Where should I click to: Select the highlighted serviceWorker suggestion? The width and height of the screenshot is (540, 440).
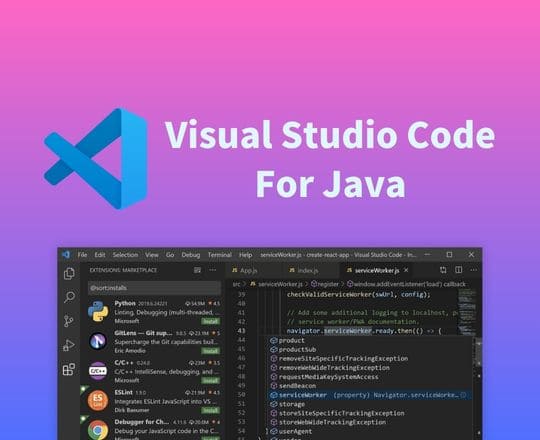click(x=370, y=395)
